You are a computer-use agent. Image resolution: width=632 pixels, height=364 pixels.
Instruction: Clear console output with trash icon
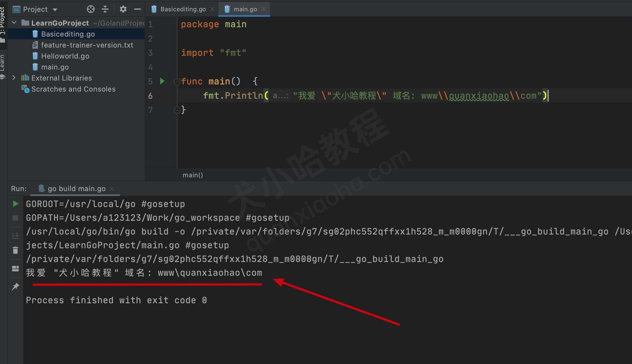tap(15, 250)
